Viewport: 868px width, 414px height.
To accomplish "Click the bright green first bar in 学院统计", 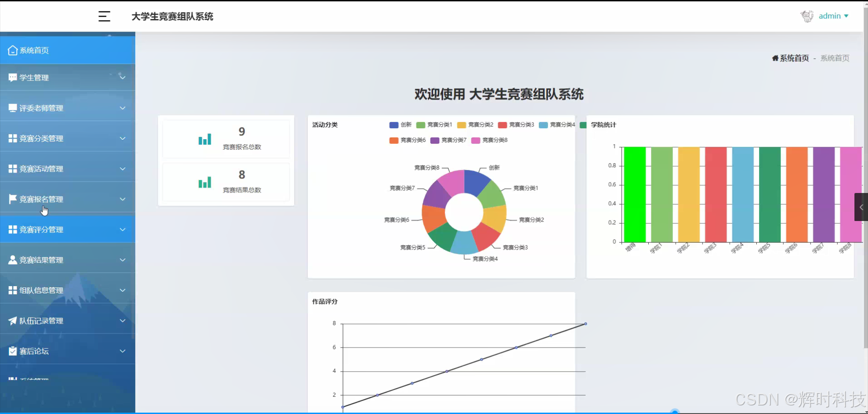I will pyautogui.click(x=635, y=194).
